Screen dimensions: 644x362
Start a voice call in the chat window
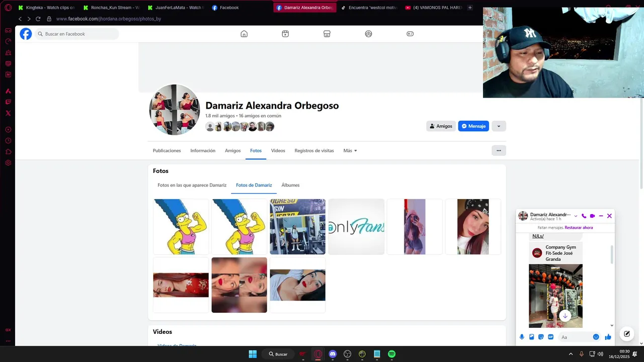tap(584, 216)
